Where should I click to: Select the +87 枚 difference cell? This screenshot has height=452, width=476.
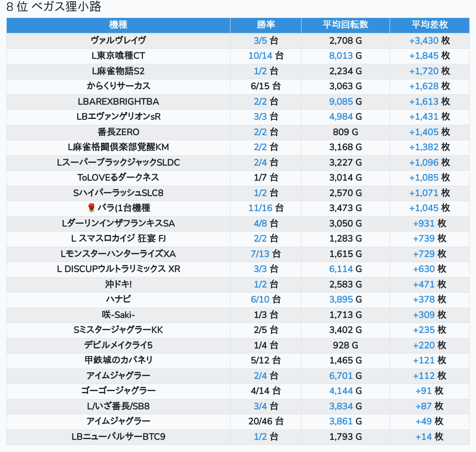430,407
